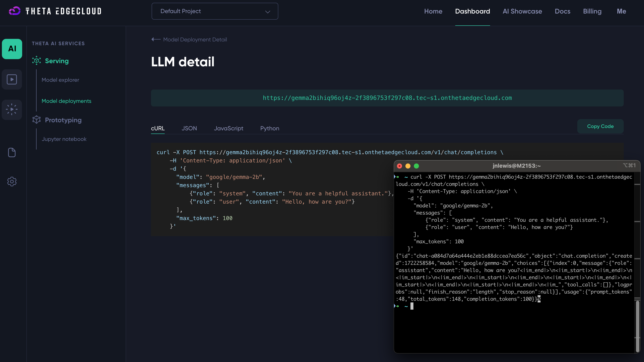Viewport: 644px width, 362px height.
Task: Open the AI services sidebar icon
Action: pos(12,49)
